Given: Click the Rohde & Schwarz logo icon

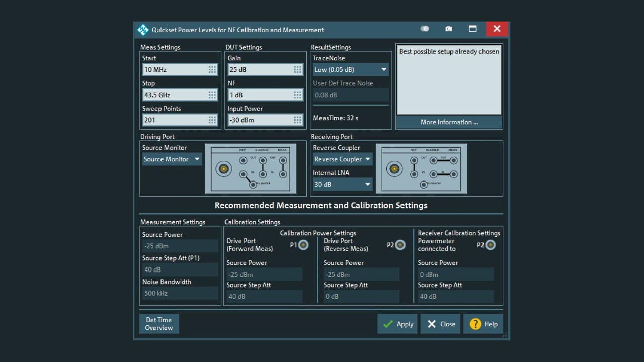Looking at the screenshot, I should [x=143, y=30].
